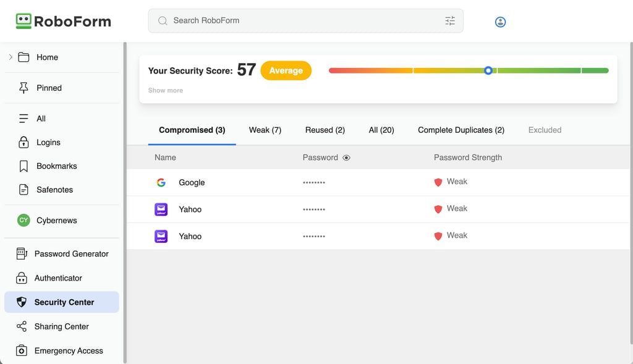Open the Excluded tab
Viewport: 633px width, 364px height.
pos(545,130)
